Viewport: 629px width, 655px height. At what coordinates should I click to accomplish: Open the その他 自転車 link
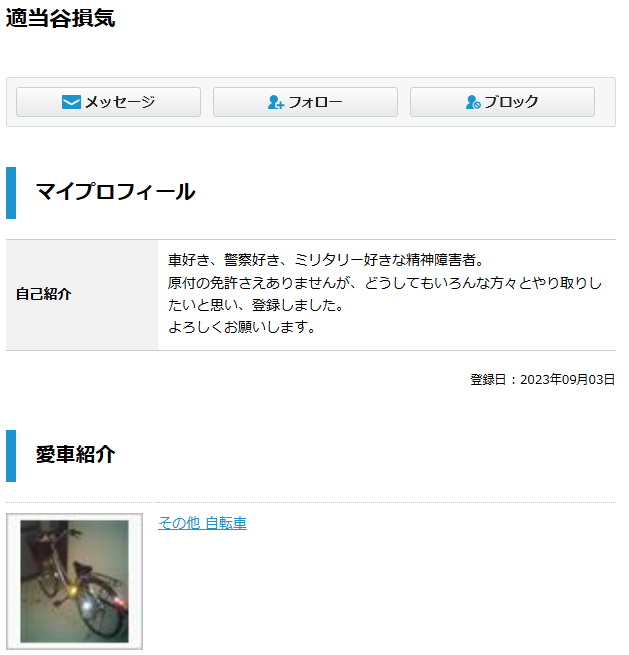[203, 523]
